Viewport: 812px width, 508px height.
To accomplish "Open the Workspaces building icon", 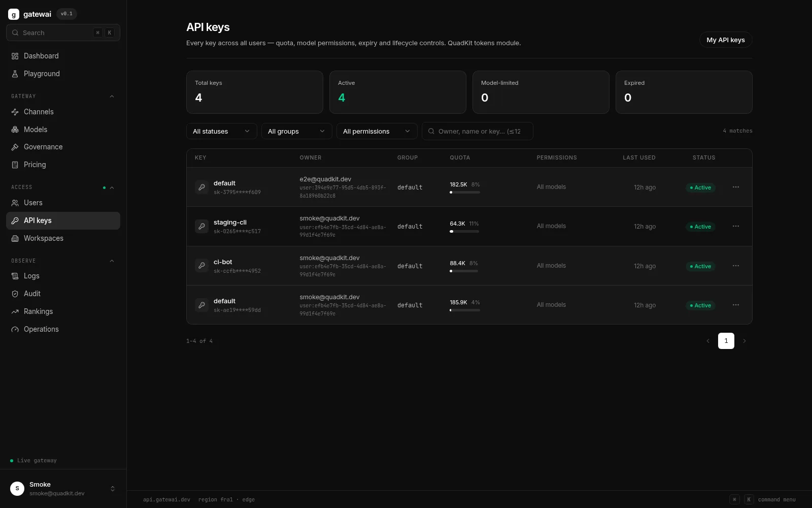I will click(15, 238).
